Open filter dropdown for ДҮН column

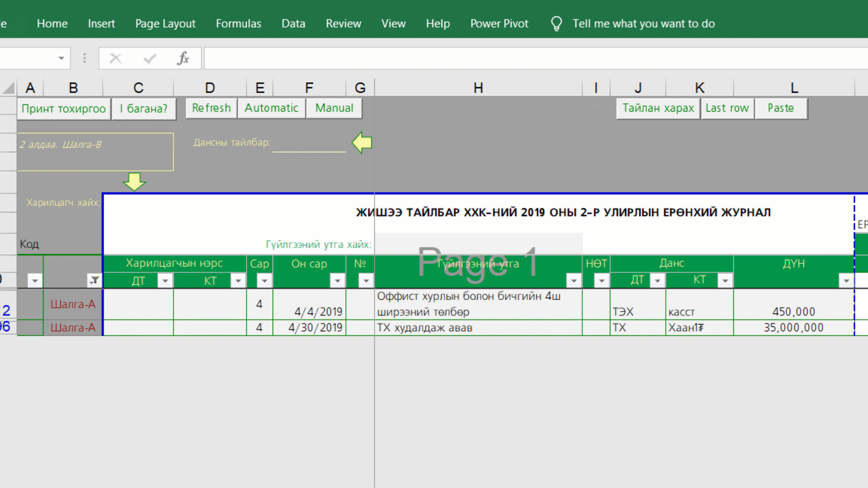click(846, 281)
